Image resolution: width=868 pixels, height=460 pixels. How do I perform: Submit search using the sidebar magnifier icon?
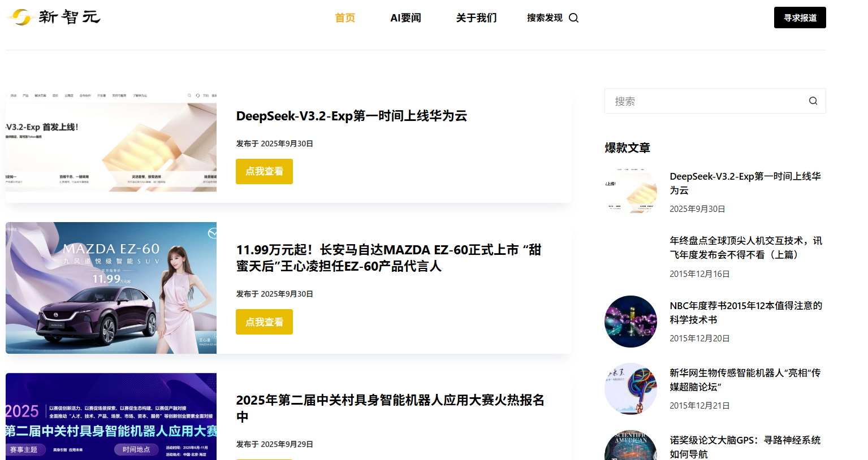813,101
